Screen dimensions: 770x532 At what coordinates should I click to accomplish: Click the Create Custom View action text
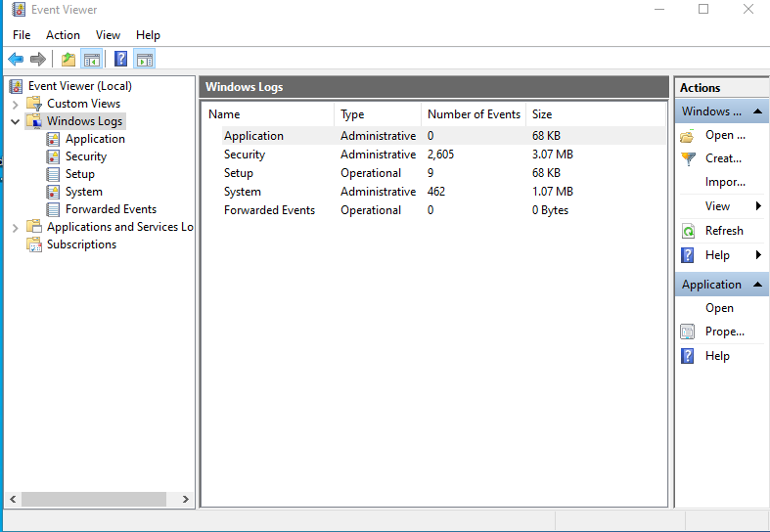pos(723,158)
